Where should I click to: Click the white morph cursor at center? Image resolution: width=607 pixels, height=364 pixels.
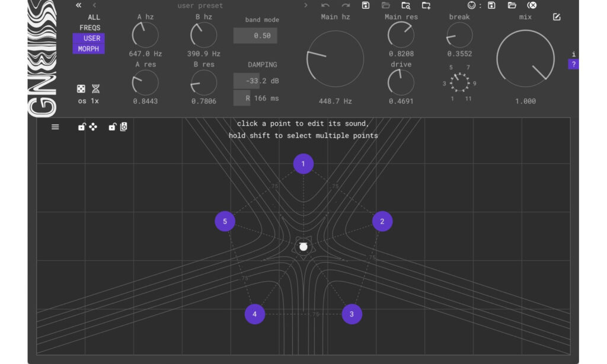[x=303, y=247]
